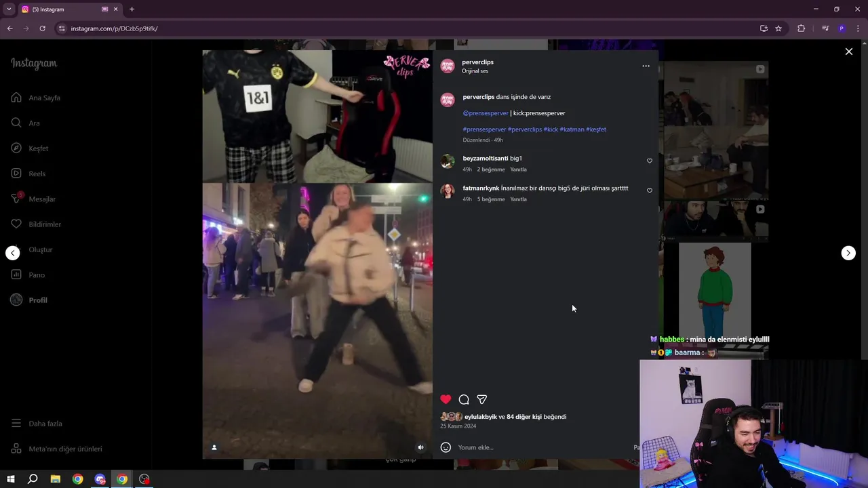
Task: Toggle video sound speaker icon
Action: pos(420,447)
